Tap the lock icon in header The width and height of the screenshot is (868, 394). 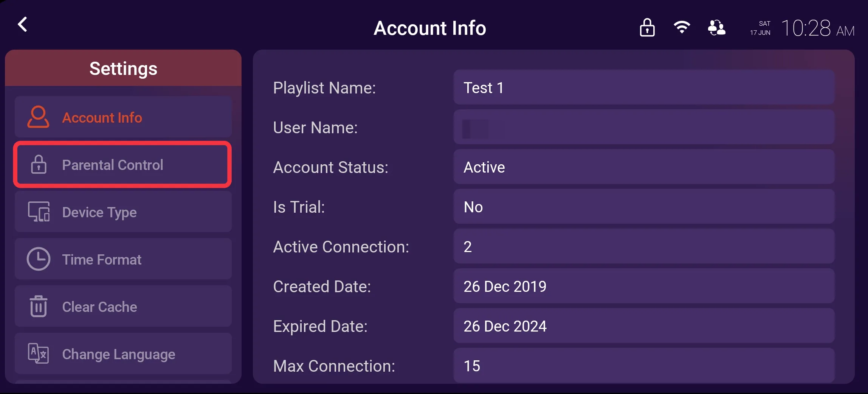click(647, 28)
